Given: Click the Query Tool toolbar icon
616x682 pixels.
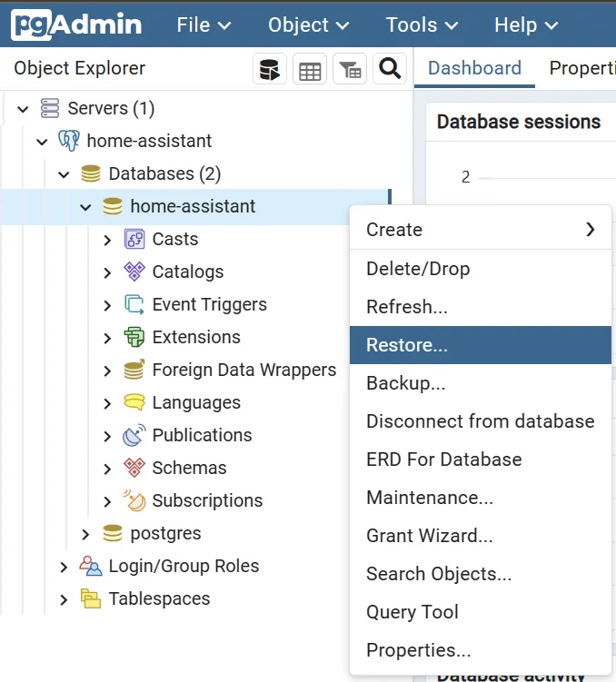Looking at the screenshot, I should 270,69.
